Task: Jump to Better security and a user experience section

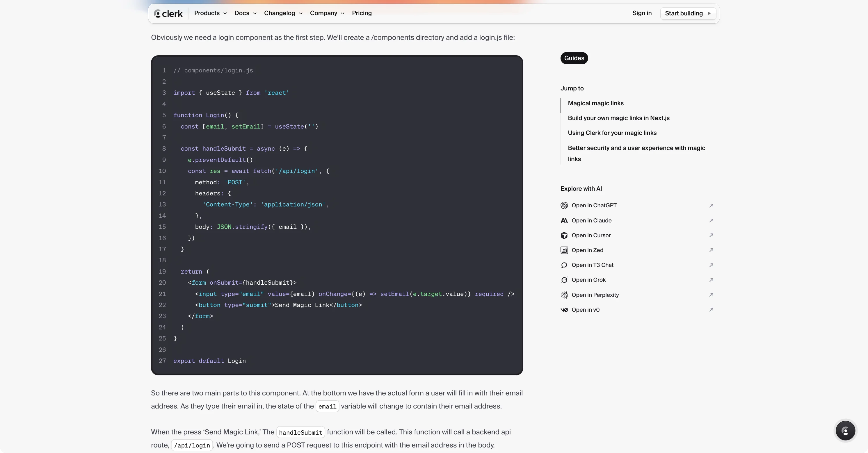Action: coord(636,154)
